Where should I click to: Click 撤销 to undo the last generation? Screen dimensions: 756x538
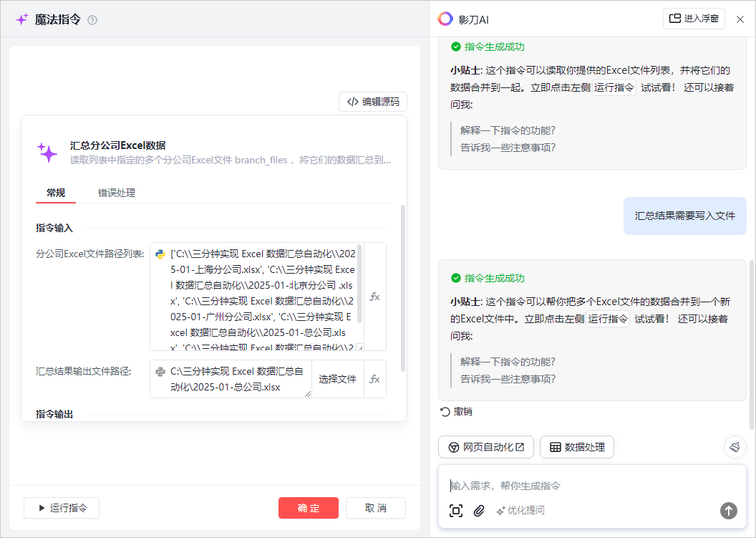(x=456, y=412)
